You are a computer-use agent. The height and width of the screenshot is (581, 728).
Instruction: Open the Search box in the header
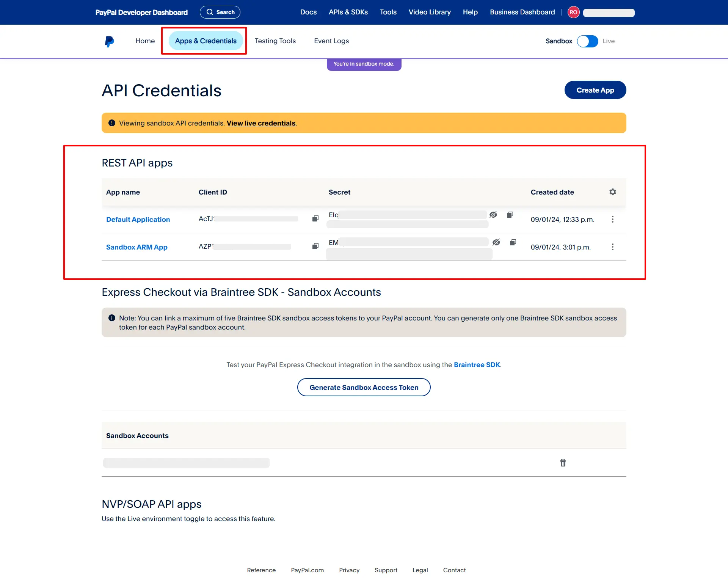coord(220,12)
